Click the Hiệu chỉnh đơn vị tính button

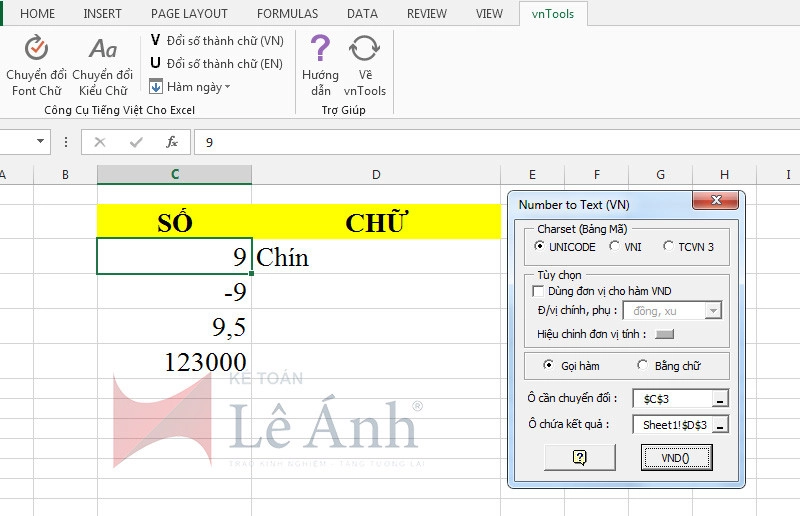664,334
